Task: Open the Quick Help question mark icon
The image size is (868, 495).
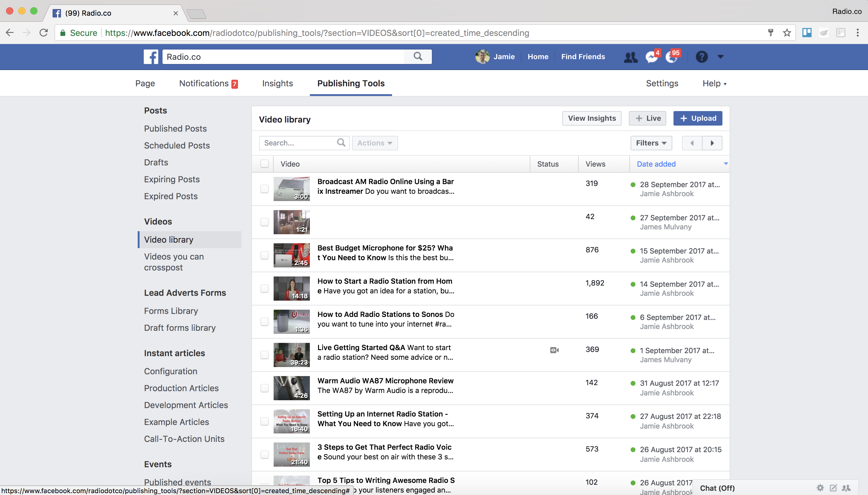Action: pyautogui.click(x=701, y=57)
